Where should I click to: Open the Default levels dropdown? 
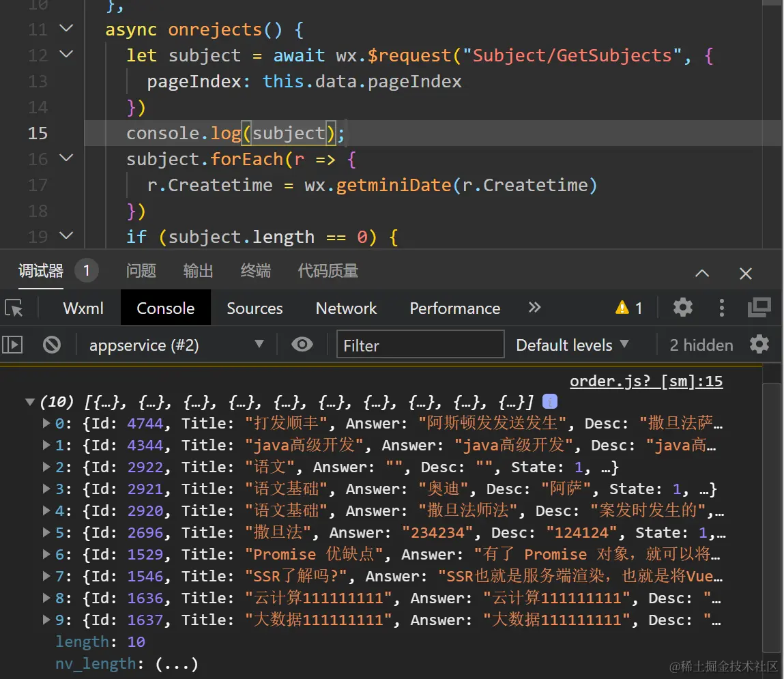(x=572, y=345)
